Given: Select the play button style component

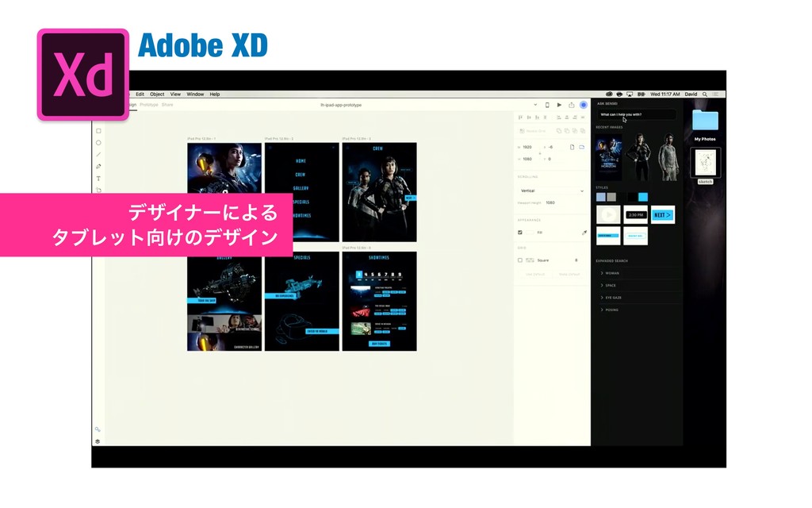Looking at the screenshot, I should coord(608,214).
